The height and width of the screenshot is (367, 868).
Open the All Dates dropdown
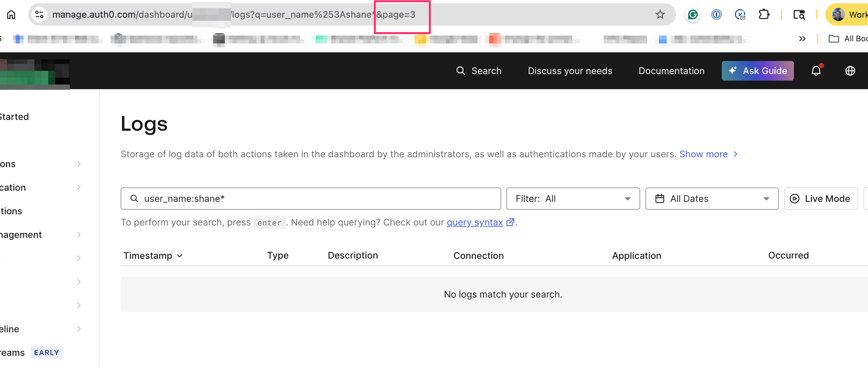tap(712, 199)
